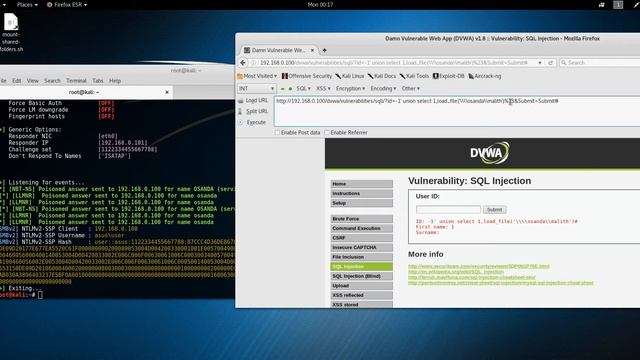Viewport: 640px width, 360px height.
Task: Open the terminal Terminal menu
Action: point(76,81)
